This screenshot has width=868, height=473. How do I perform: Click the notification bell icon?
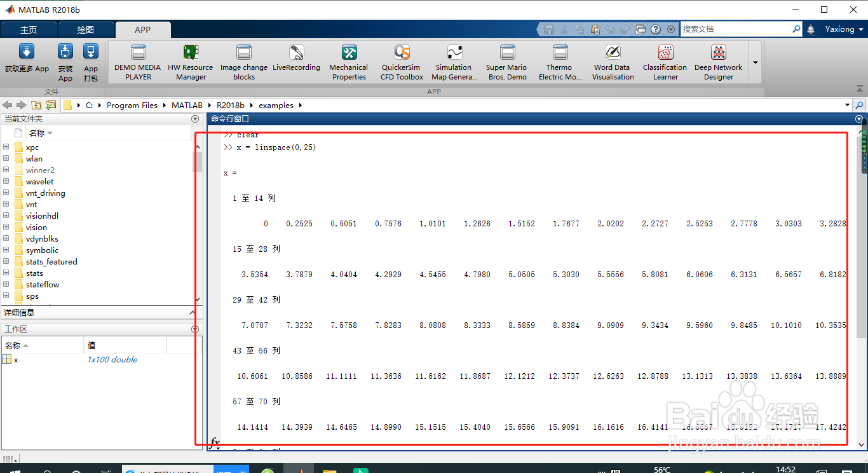click(x=811, y=29)
